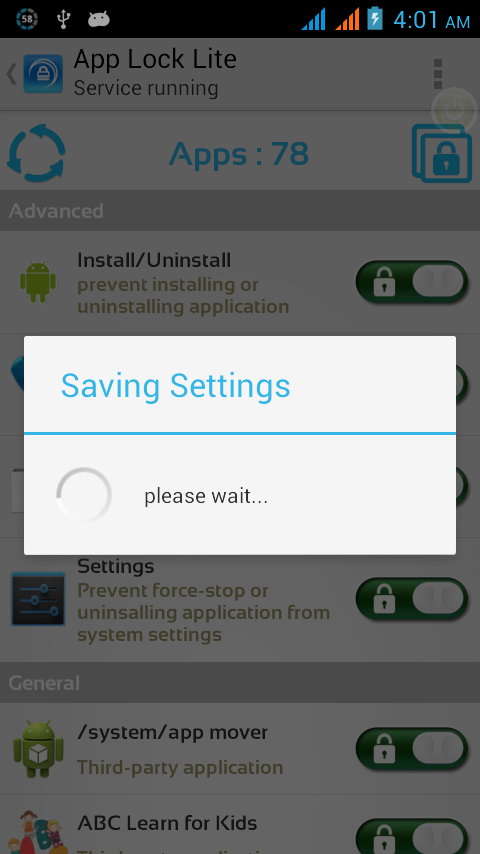The height and width of the screenshot is (854, 480).
Task: Tap the lock-all apps padlock icon
Action: point(442,154)
